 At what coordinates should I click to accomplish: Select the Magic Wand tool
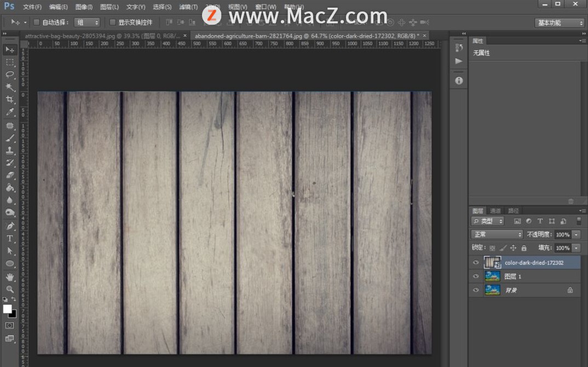pos(10,87)
